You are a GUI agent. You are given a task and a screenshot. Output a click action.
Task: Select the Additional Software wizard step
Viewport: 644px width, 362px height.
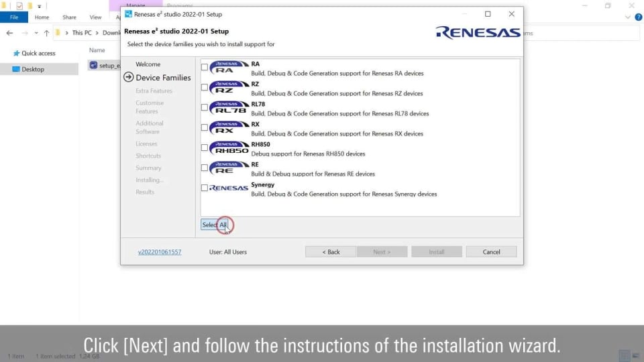tap(150, 127)
